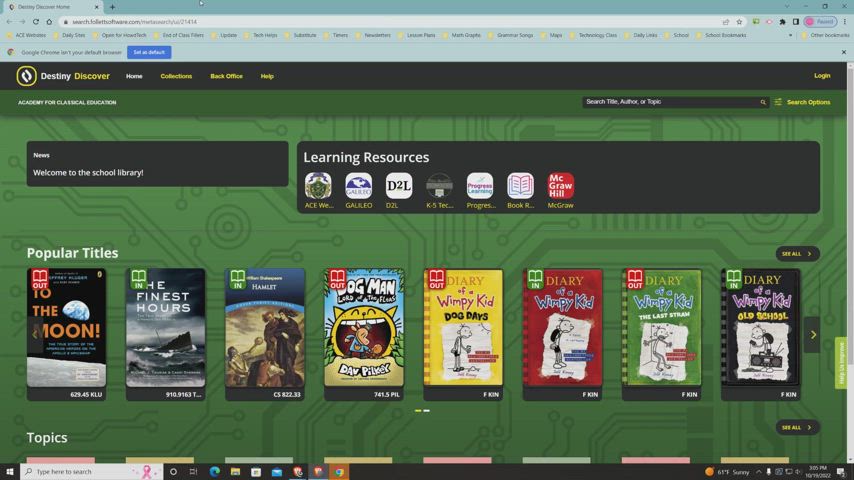Open The Finest Hours book cover

(x=166, y=327)
